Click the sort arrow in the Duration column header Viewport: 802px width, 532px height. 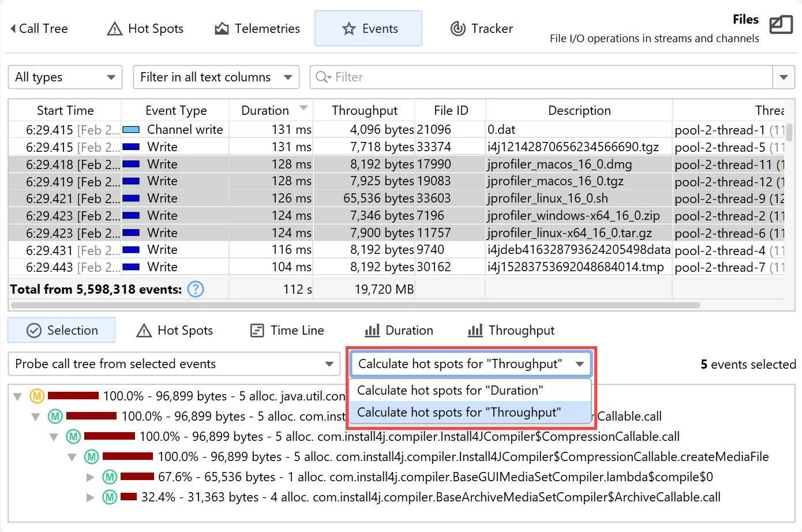[303, 108]
